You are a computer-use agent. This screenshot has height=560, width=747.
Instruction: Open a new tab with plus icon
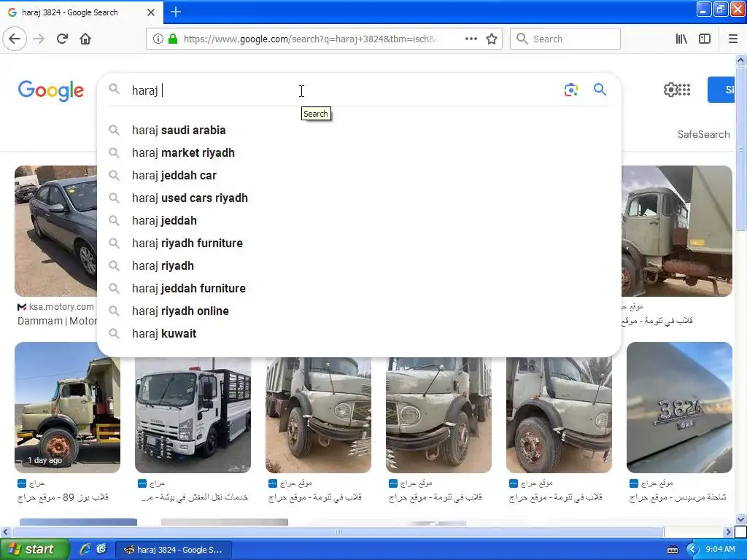pyautogui.click(x=176, y=12)
